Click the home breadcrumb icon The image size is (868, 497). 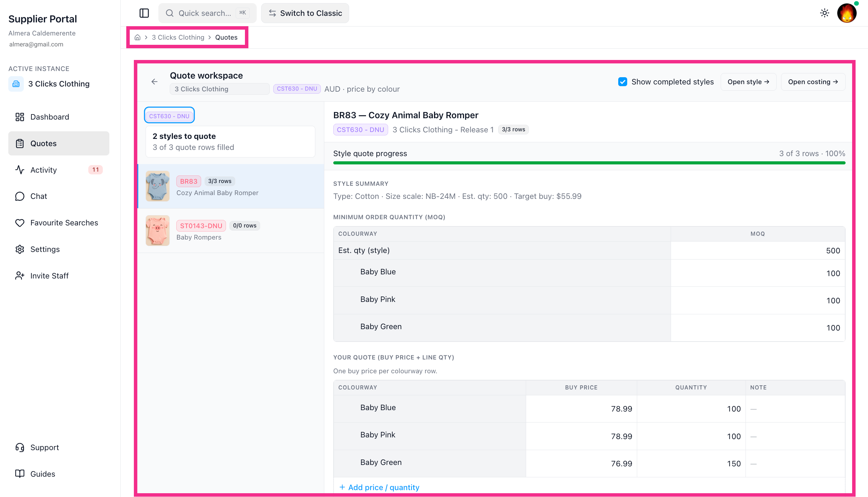[137, 37]
